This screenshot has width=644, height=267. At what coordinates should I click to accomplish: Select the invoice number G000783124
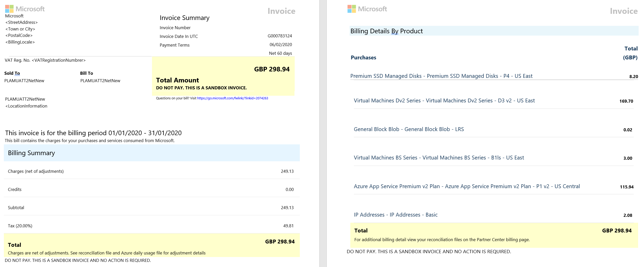click(x=280, y=36)
